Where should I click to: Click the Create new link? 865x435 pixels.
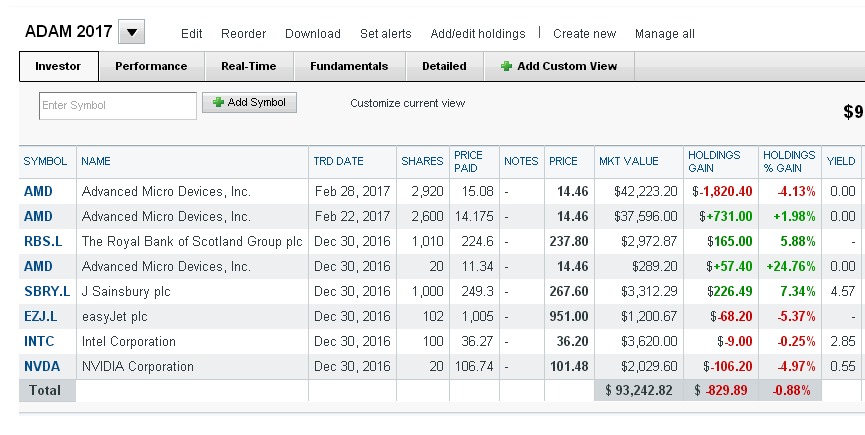(x=585, y=34)
